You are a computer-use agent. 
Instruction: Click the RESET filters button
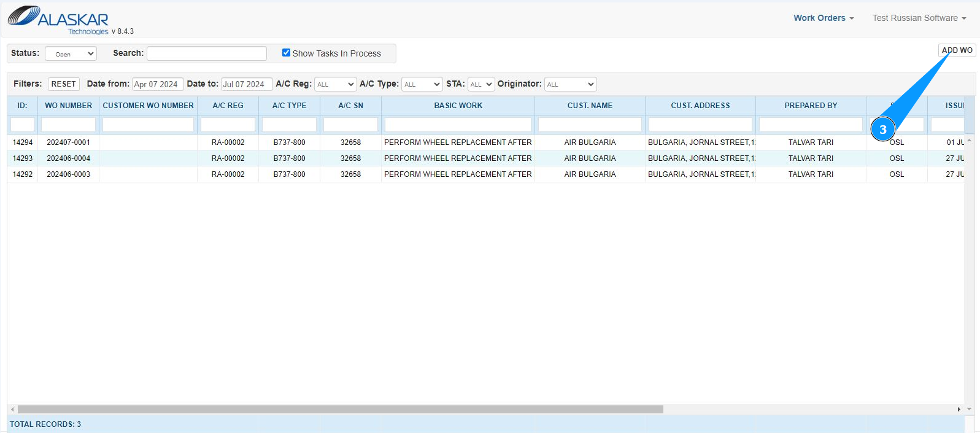tap(64, 84)
